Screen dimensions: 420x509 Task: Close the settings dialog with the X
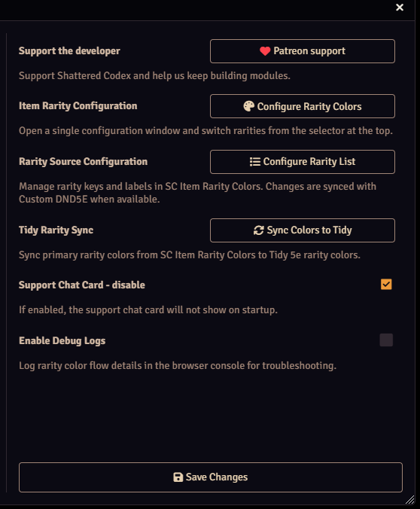[x=400, y=7]
